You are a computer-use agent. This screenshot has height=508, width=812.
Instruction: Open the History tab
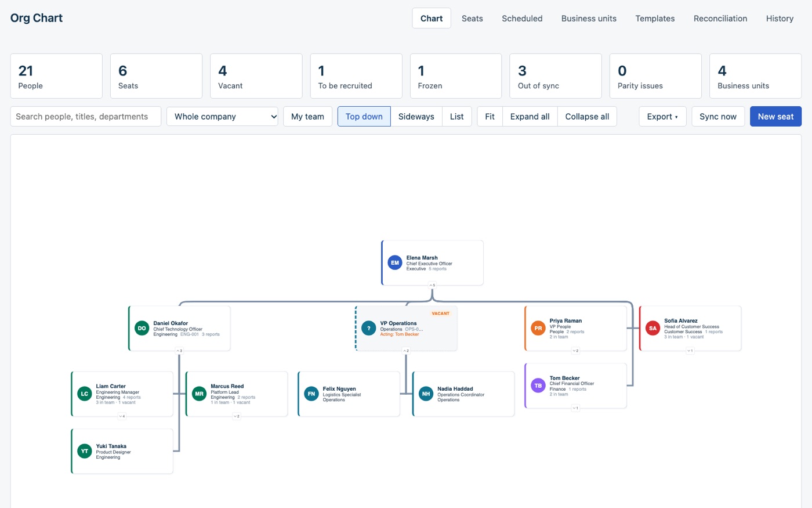click(780, 19)
